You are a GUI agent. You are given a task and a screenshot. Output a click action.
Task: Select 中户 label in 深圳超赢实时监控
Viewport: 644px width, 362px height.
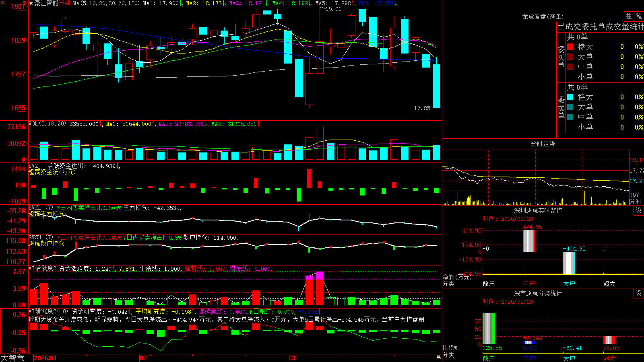pyautogui.click(x=529, y=284)
